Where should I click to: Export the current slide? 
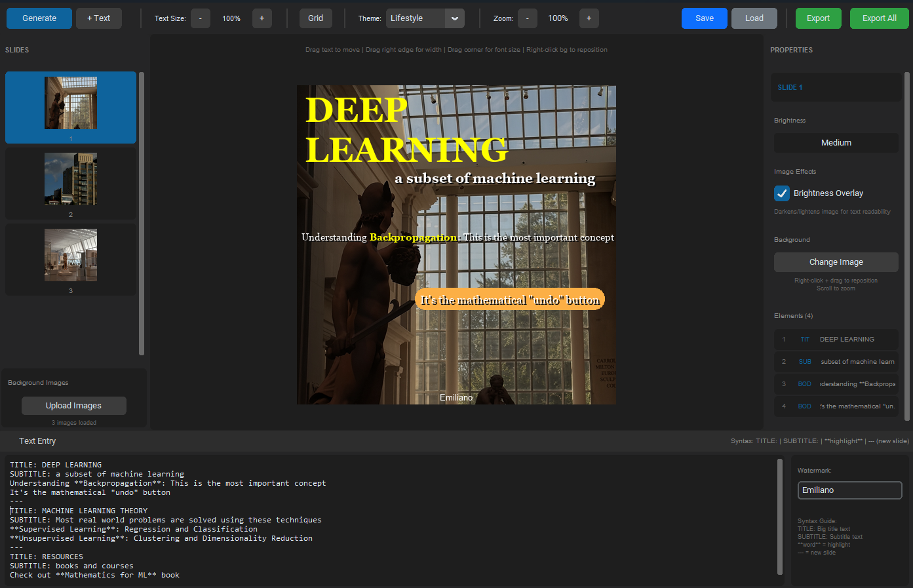coord(818,18)
